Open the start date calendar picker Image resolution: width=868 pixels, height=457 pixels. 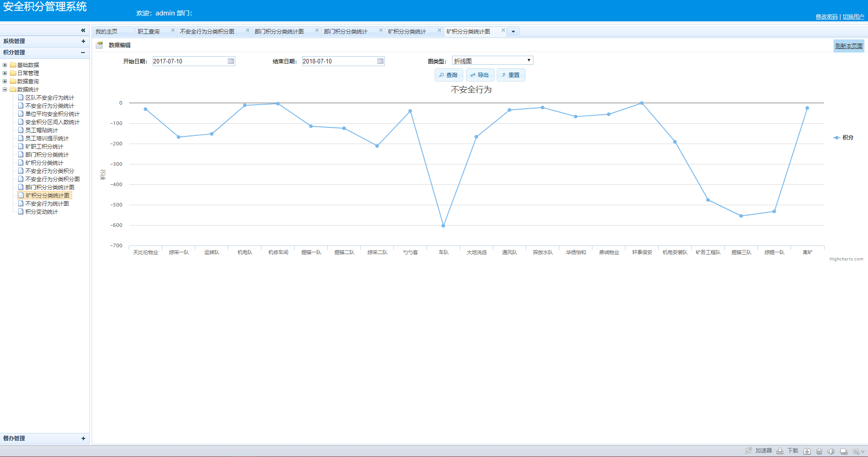click(x=231, y=61)
